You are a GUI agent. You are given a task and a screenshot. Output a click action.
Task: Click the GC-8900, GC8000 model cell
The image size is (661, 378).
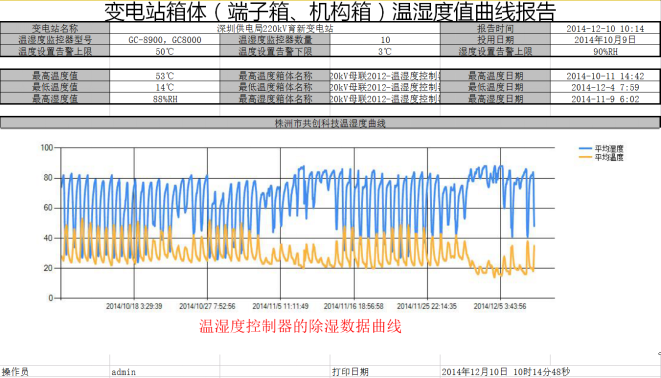click(x=165, y=40)
